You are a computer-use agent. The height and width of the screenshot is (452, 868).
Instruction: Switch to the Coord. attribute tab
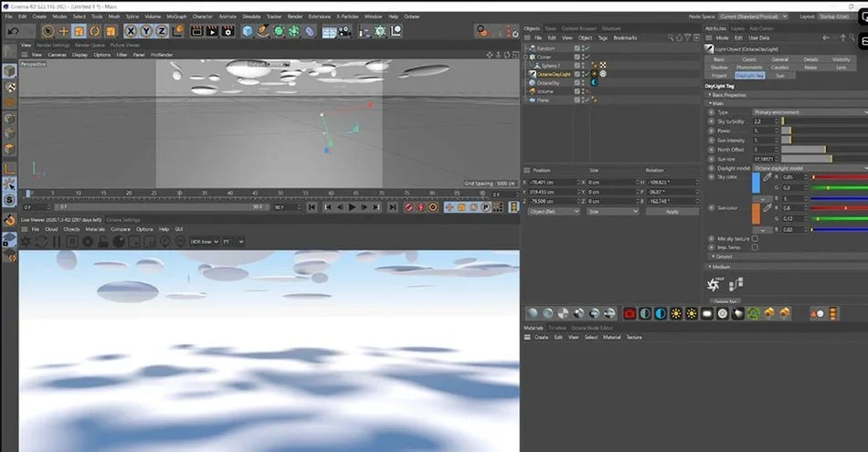[749, 59]
